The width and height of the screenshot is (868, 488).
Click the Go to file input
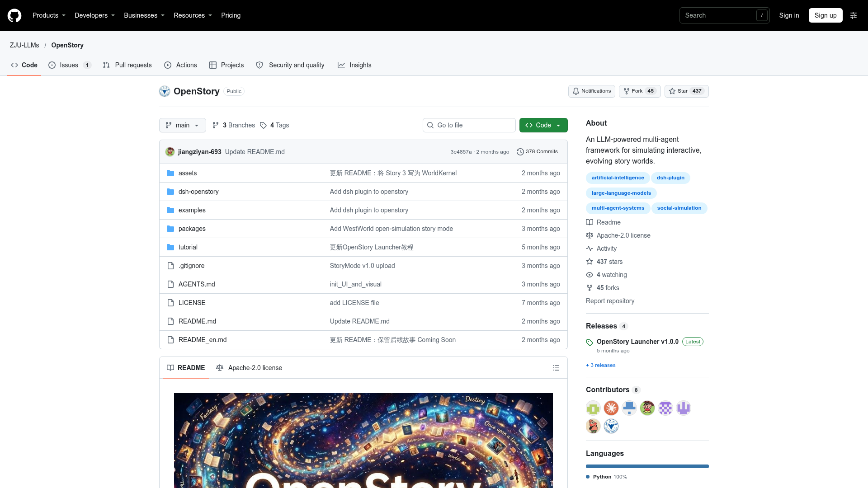(469, 125)
